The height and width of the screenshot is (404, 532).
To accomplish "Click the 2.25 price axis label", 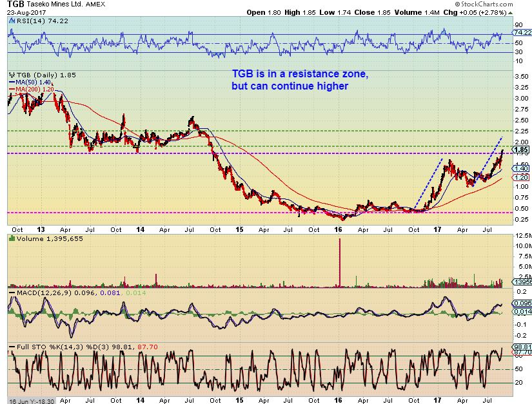I will [x=522, y=131].
